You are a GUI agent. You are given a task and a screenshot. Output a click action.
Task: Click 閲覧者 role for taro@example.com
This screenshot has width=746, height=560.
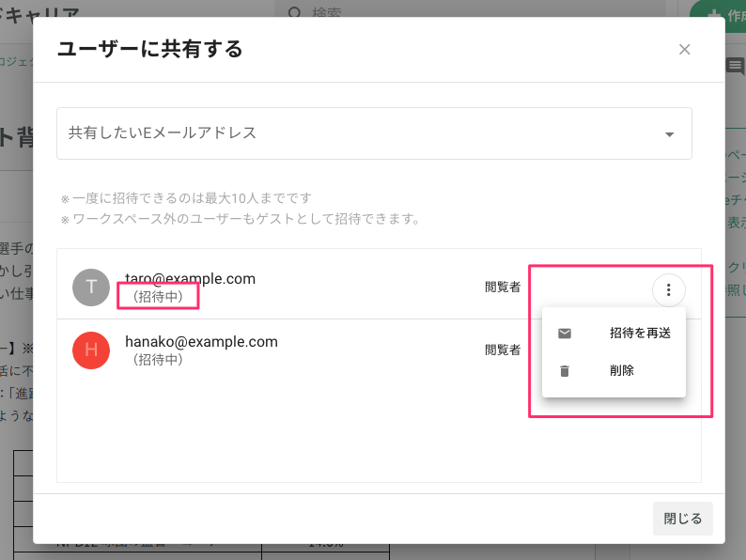point(503,287)
